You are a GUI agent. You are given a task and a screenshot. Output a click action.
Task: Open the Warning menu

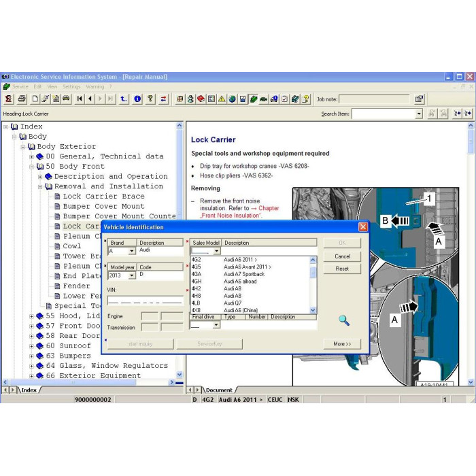pos(95,86)
